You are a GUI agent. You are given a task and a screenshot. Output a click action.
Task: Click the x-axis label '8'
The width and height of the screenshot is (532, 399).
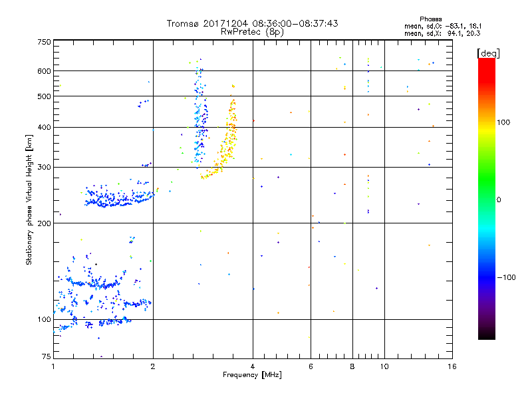coord(352,366)
